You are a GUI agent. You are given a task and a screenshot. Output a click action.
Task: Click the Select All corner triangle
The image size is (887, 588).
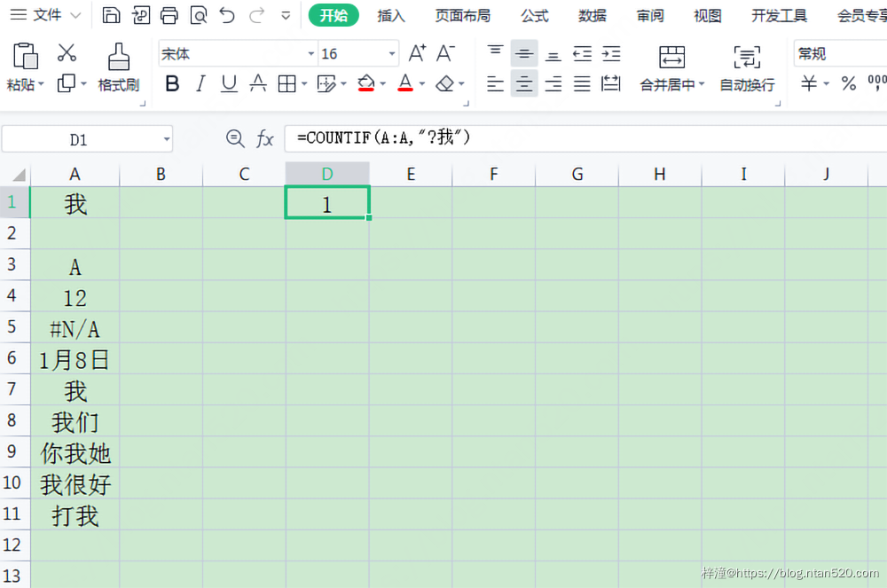[18, 174]
